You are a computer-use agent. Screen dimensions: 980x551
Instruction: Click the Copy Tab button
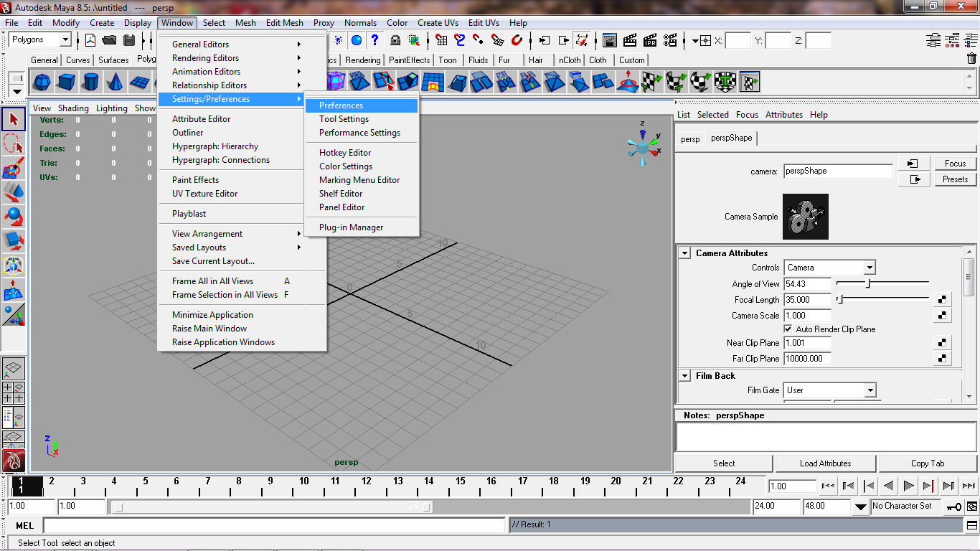928,463
